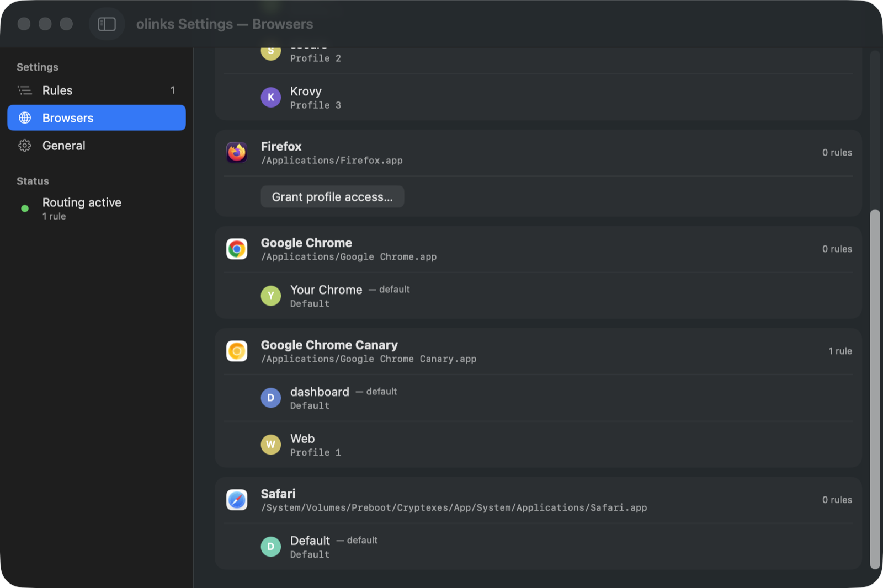Click the Chrome Canary app icon
883x588 pixels.
[237, 351]
